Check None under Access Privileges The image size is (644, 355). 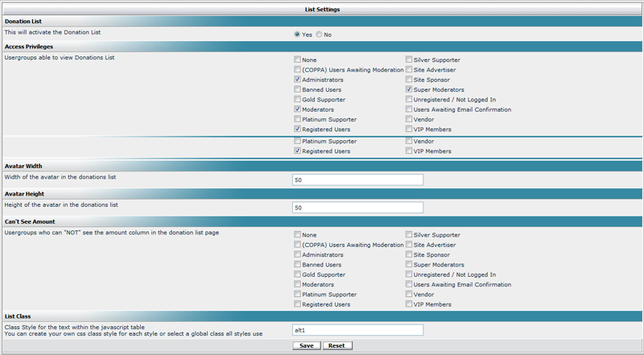(x=297, y=60)
